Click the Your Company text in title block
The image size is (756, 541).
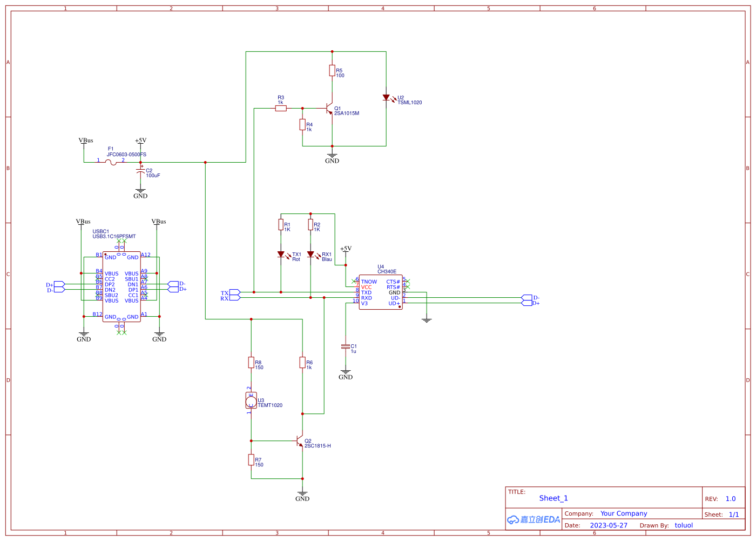pyautogui.click(x=623, y=513)
